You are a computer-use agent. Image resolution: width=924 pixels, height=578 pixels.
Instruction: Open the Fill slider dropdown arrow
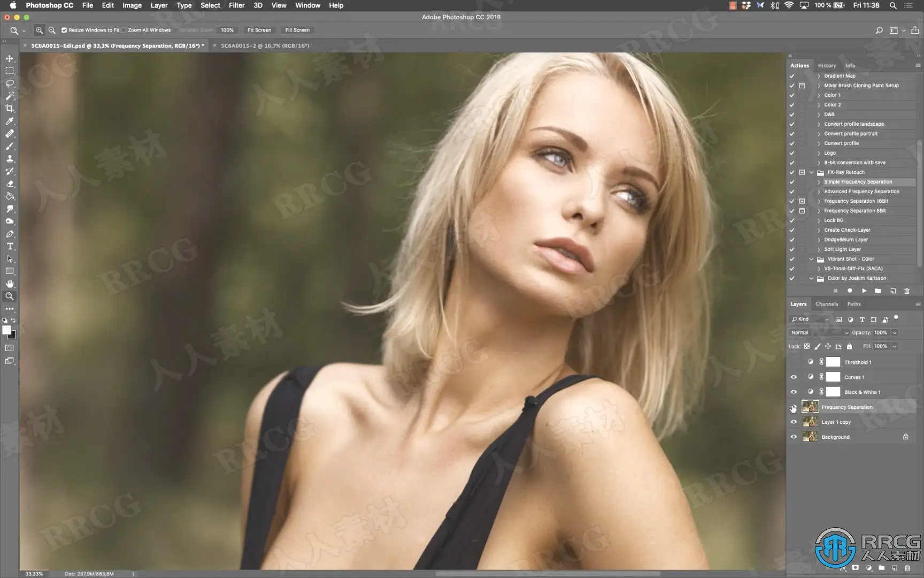[894, 346]
